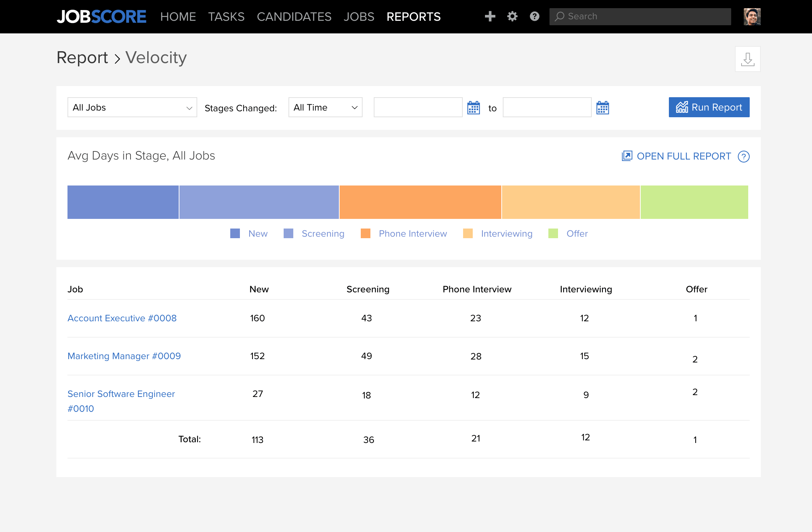Open Account Executive #0008 job
Screen dimensions: 812x532
122,318
